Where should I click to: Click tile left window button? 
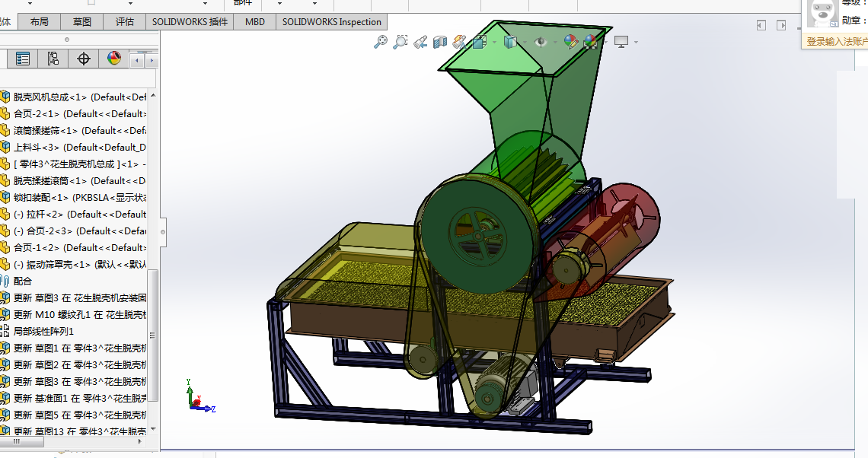(x=761, y=25)
